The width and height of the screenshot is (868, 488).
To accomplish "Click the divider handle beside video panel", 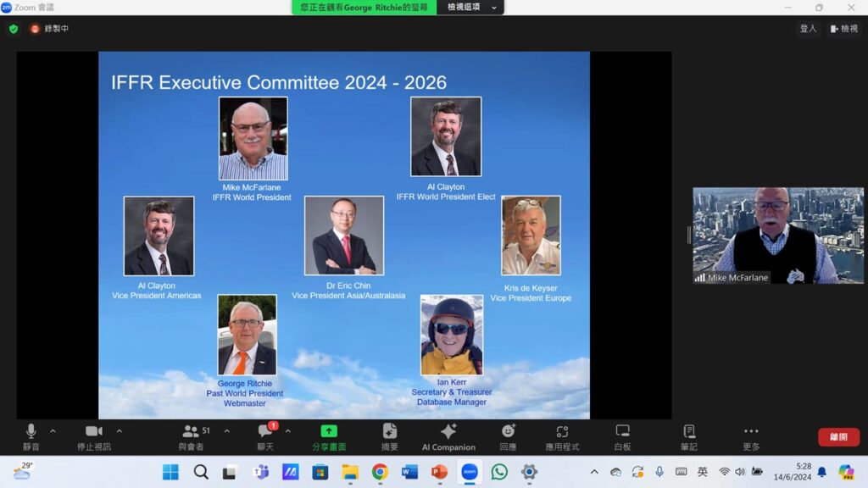I will click(x=688, y=236).
